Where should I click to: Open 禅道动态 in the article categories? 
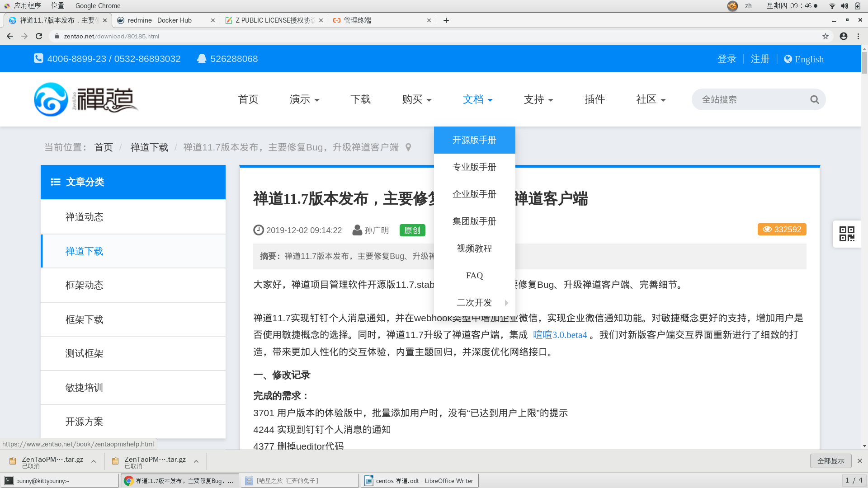point(133,217)
